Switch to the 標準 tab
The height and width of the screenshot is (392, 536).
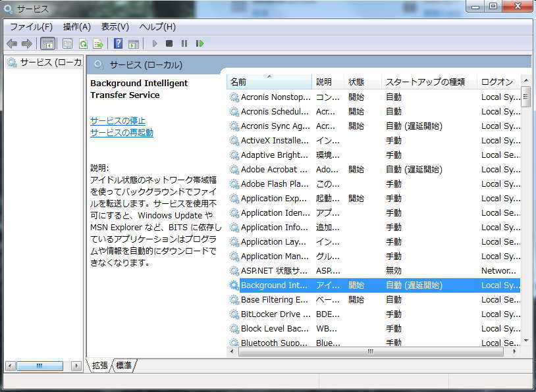pos(124,366)
